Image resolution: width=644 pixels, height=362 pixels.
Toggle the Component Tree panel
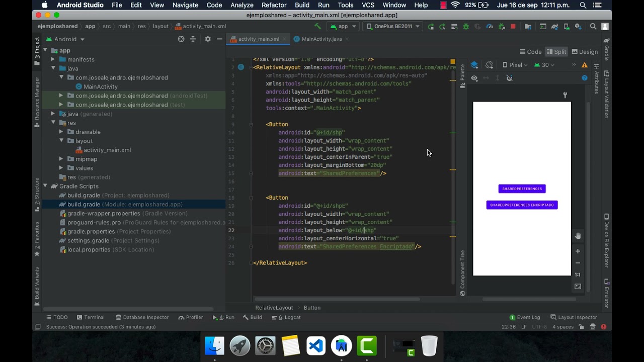(462, 273)
